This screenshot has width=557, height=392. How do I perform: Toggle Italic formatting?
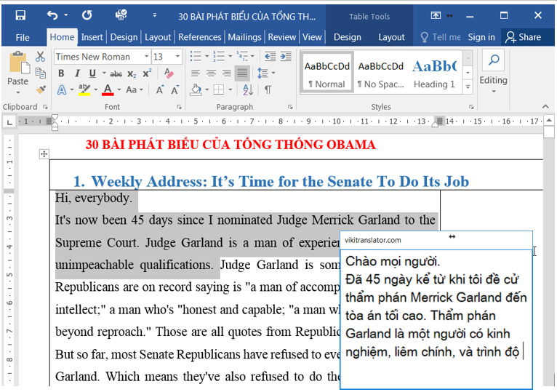pos(76,73)
